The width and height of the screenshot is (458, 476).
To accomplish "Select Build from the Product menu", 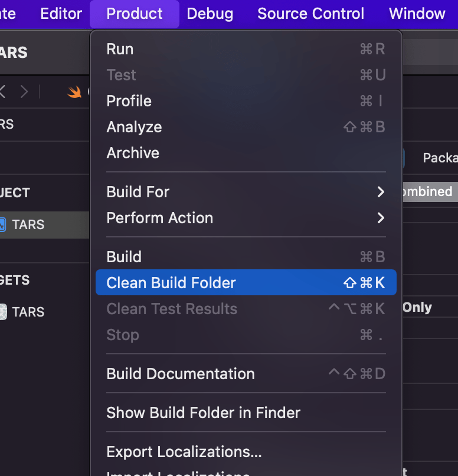I will [x=124, y=256].
